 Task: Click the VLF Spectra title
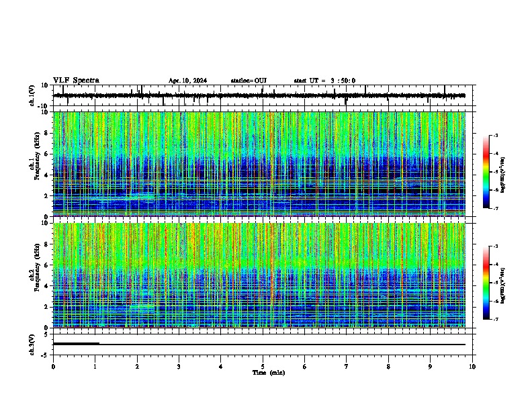click(x=77, y=81)
